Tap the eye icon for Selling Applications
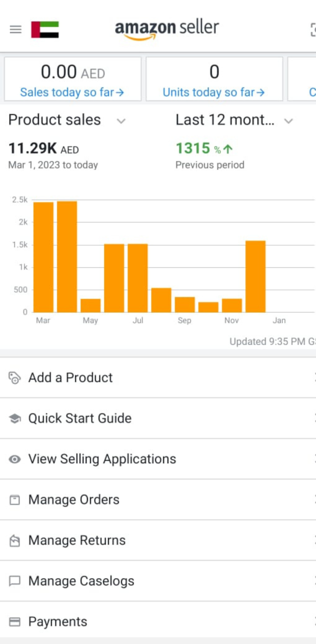This screenshot has width=316, height=644. coord(14,459)
